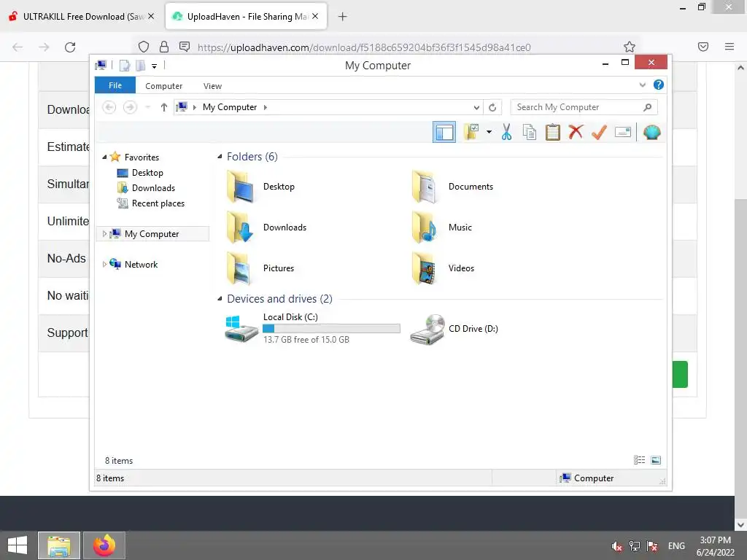
Task: Open recent locations dropdown arrow
Action: pyautogui.click(x=148, y=107)
